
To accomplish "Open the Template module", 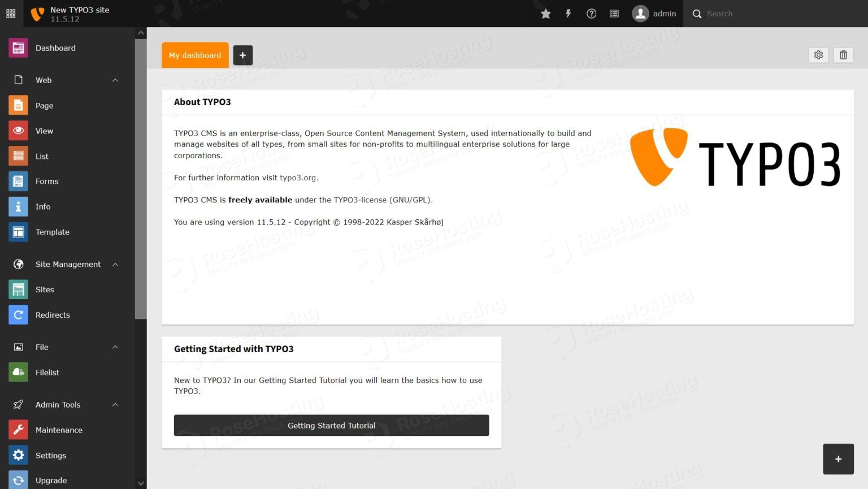I will (x=52, y=232).
